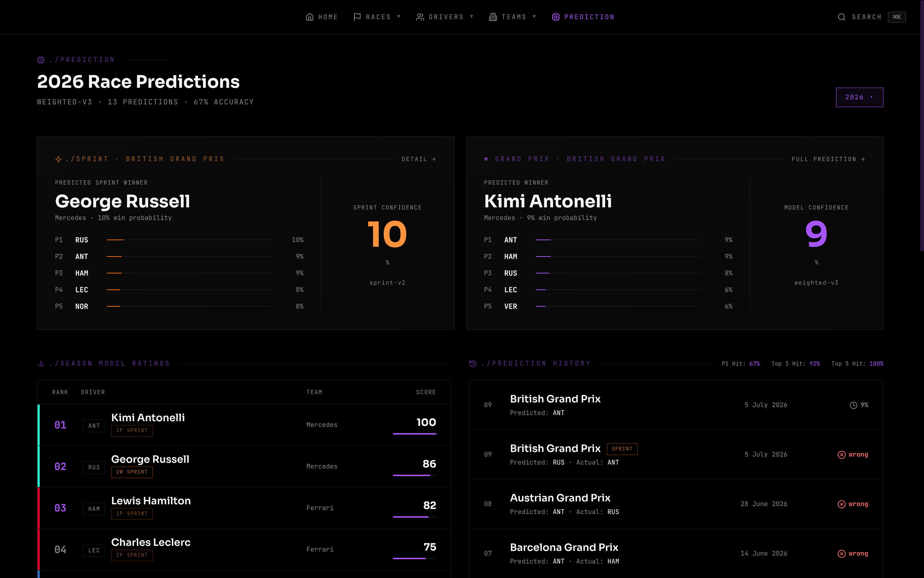The image size is (924, 578).
Task: Expand the Teams dropdown arrow
Action: point(534,17)
